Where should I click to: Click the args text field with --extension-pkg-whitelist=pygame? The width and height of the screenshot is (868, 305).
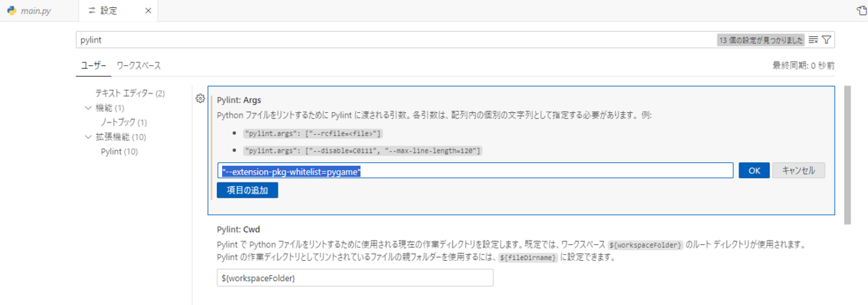tap(476, 170)
